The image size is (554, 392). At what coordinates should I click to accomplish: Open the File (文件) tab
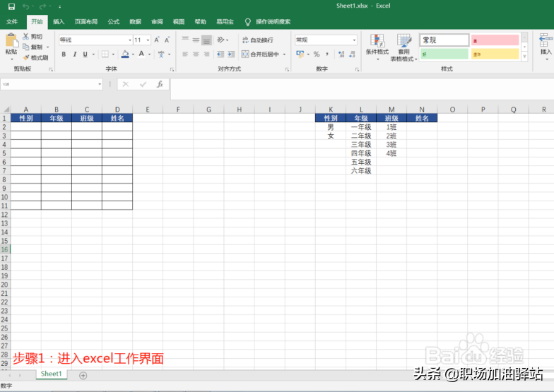click(12, 21)
